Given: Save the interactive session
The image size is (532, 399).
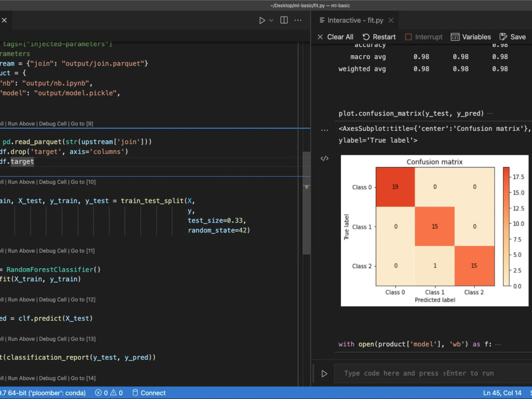Looking at the screenshot, I should tap(513, 37).
